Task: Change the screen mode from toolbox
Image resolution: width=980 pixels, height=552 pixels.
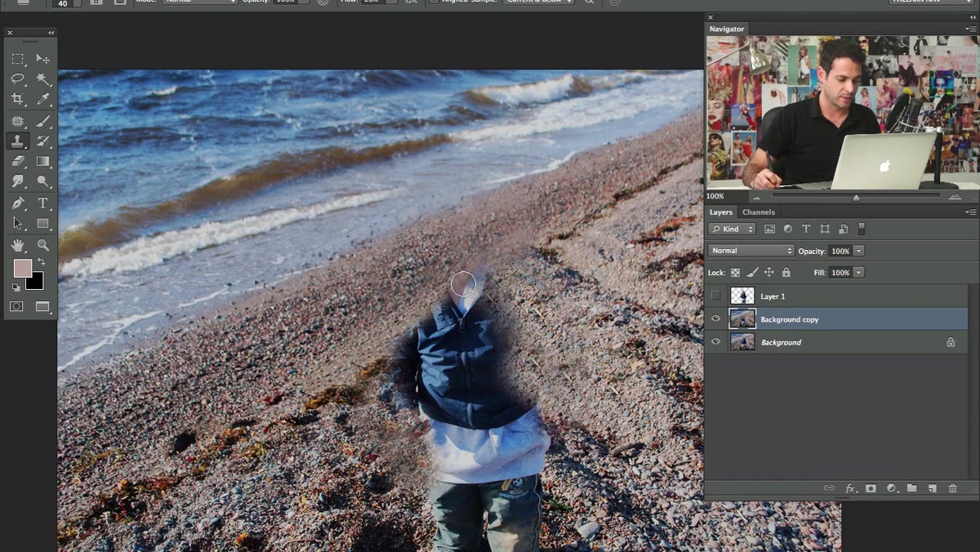Action: [42, 307]
